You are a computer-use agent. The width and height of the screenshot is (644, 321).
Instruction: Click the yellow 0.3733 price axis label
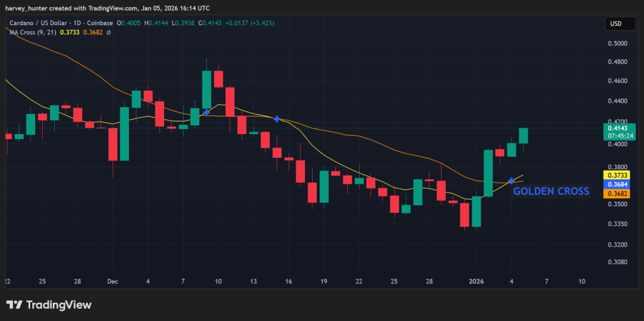(616, 175)
